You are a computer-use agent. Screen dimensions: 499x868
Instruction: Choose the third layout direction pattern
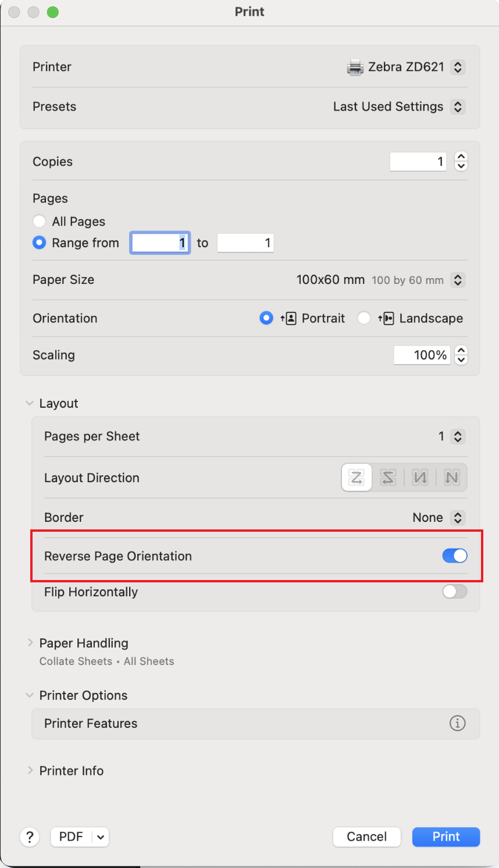[419, 477]
